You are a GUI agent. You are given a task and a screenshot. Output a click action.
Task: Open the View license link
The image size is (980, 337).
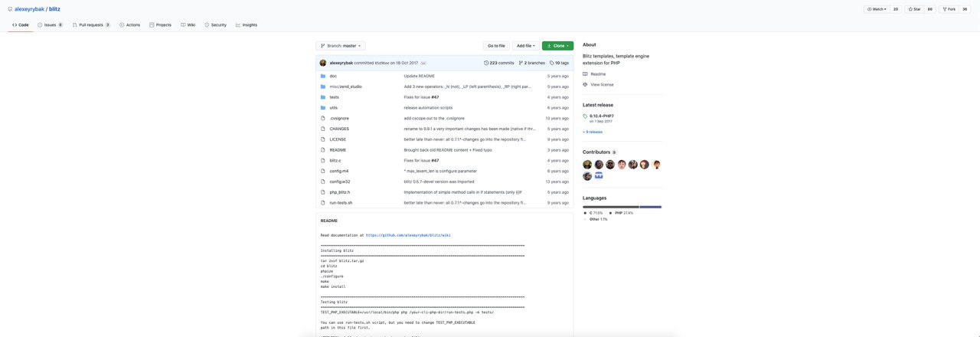pos(602,84)
